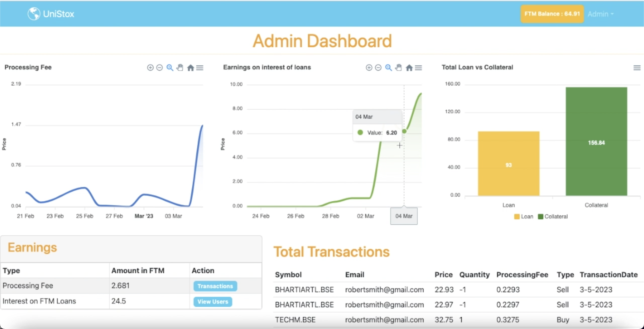Select selection zoom tool on Processing Fee chart
The width and height of the screenshot is (644, 329).
170,68
